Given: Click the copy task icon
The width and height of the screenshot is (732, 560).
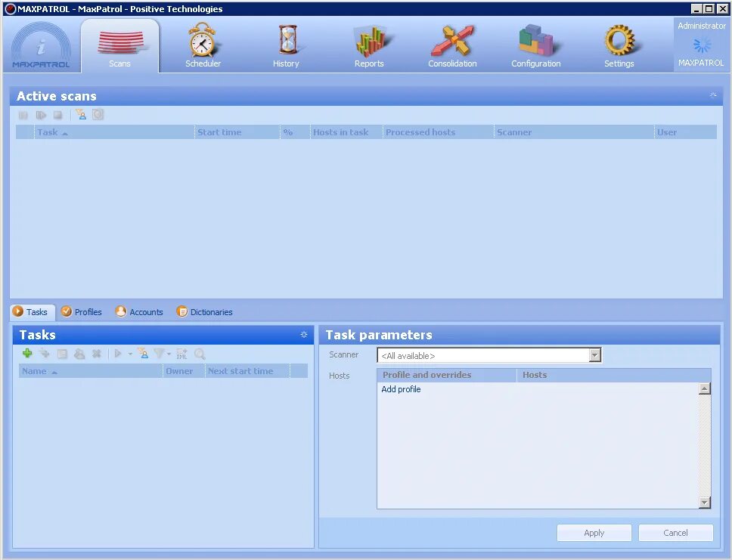Looking at the screenshot, I should point(45,354).
